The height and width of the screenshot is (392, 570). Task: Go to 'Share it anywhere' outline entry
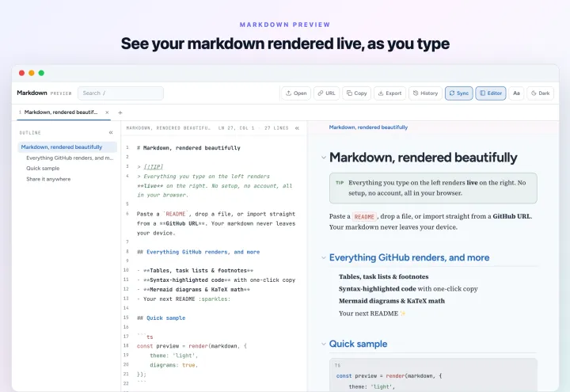[48, 179]
